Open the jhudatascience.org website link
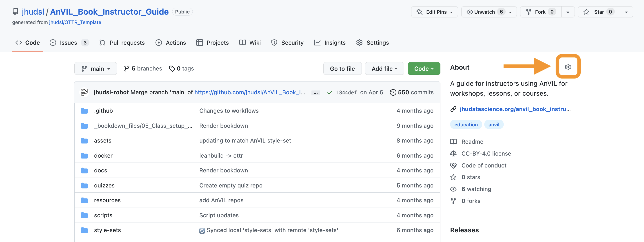644x242 pixels. point(515,109)
